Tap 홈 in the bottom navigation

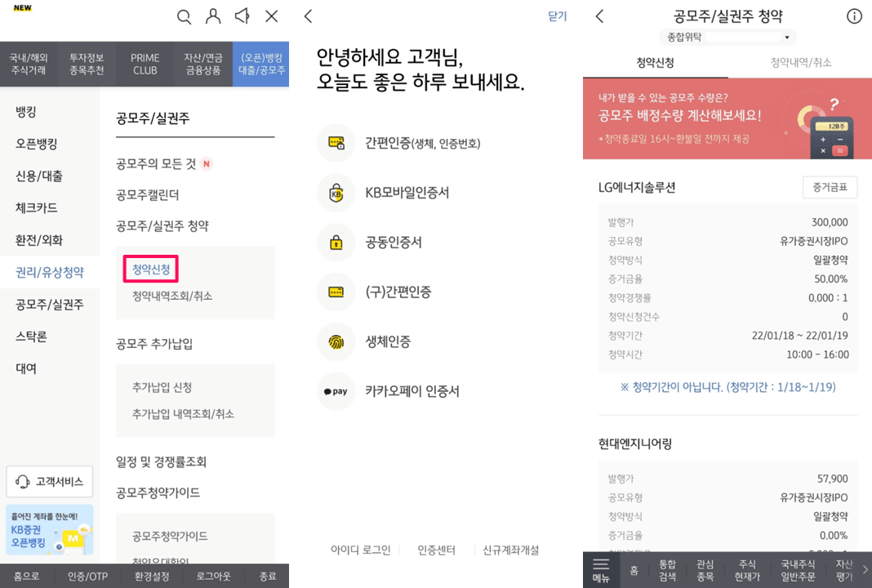point(634,570)
